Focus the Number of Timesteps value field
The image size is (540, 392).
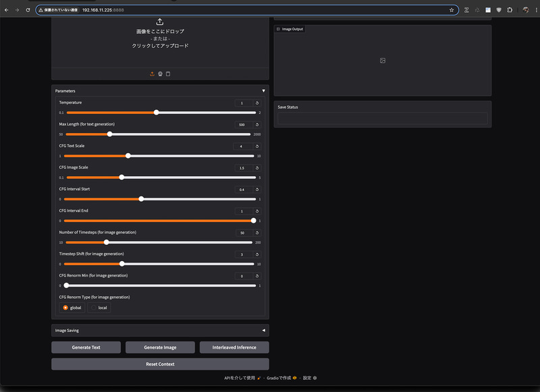coord(244,233)
